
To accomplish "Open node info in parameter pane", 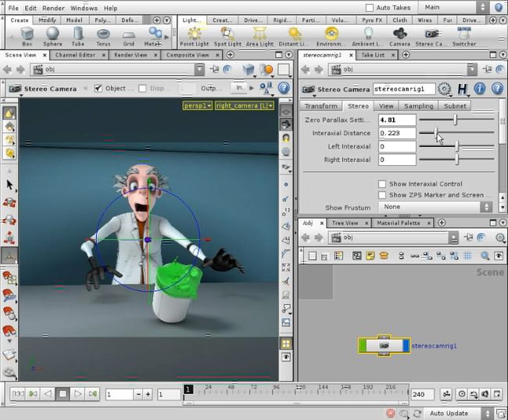I will click(x=480, y=88).
